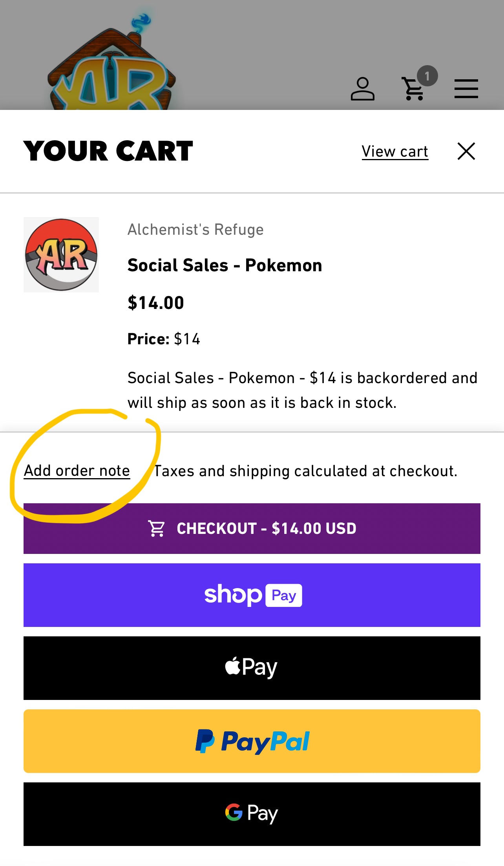
Task: Click the cart item count badge
Action: pos(427,76)
